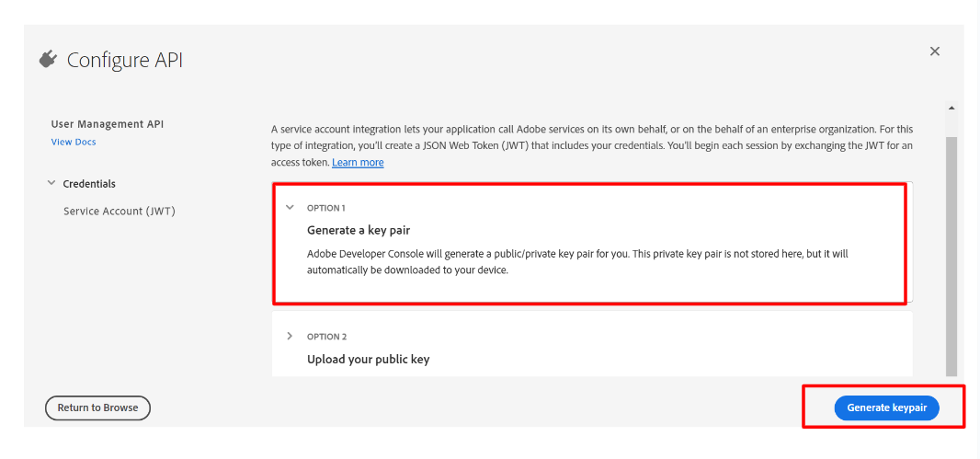
Task: Open the Learn more link
Action: [358, 163]
